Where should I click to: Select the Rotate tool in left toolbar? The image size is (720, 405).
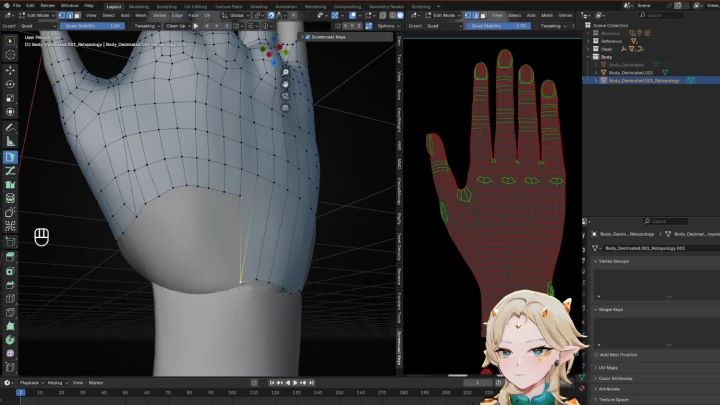tap(10, 84)
